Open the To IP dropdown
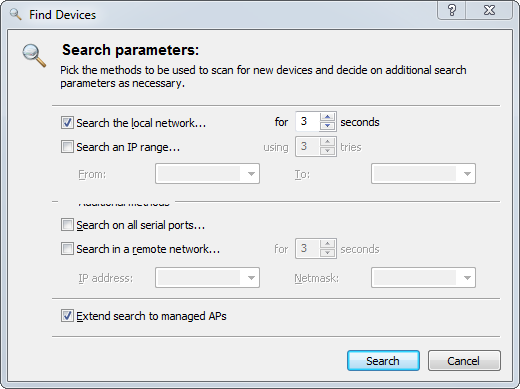This screenshot has height=389, width=520. (467, 174)
